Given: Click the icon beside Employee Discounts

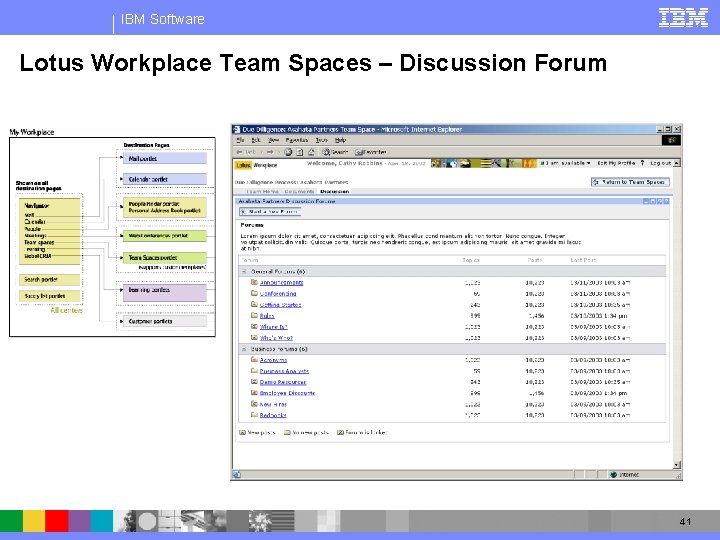Looking at the screenshot, I should [254, 393].
